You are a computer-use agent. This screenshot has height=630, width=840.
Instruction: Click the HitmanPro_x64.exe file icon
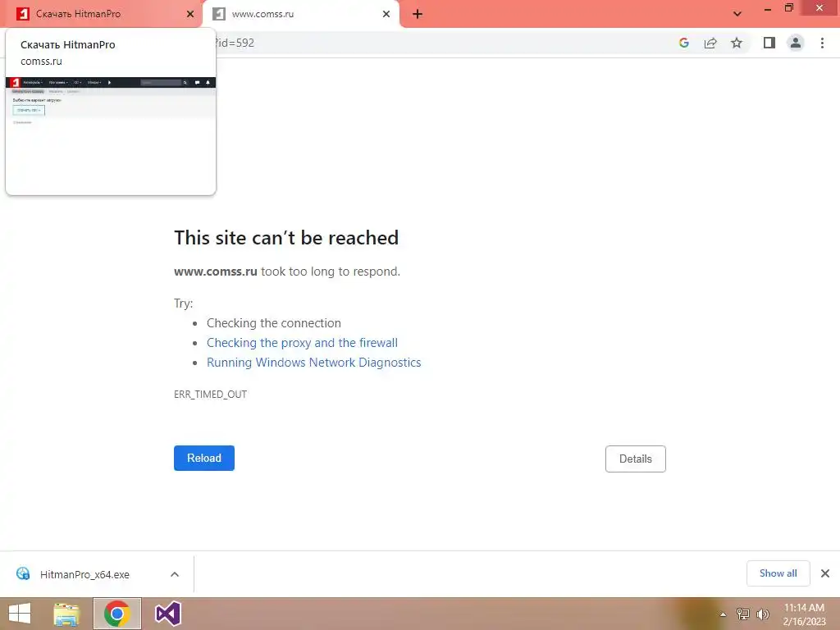[23, 573]
